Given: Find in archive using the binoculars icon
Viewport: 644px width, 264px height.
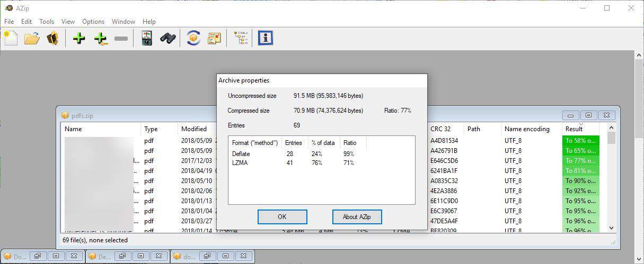Looking at the screenshot, I should [168, 38].
